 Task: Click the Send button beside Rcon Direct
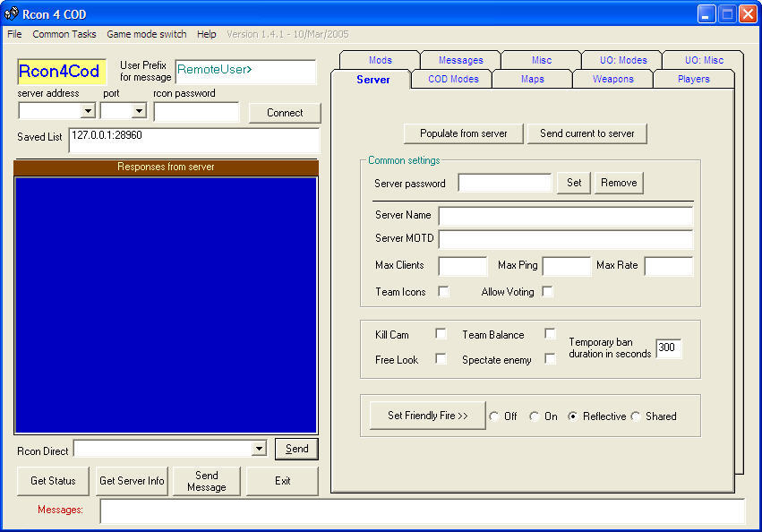click(x=296, y=449)
